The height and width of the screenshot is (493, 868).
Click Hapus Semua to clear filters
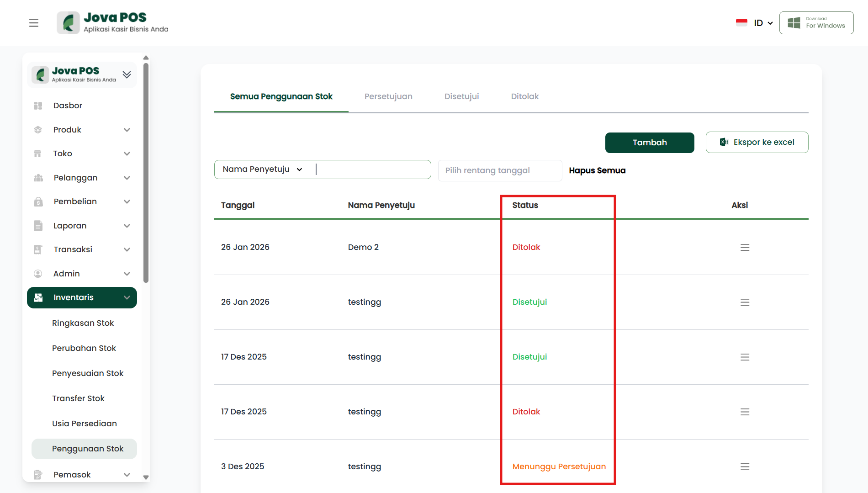[597, 170]
